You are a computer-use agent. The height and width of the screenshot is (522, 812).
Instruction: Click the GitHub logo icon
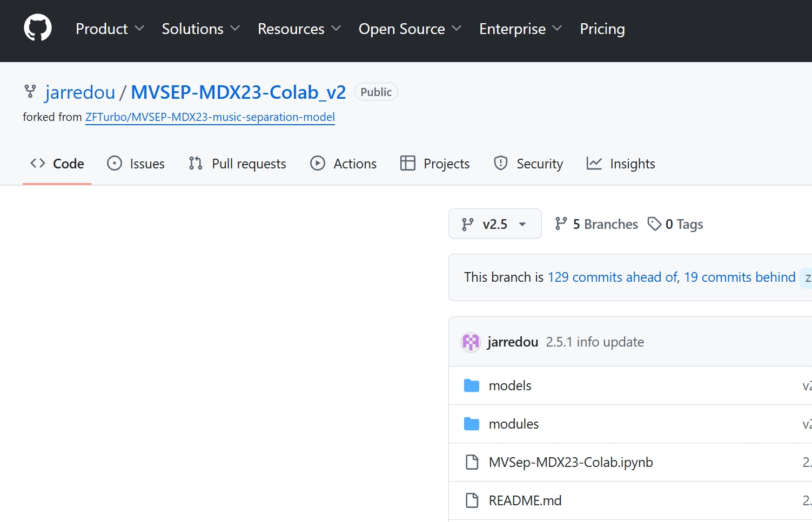click(x=38, y=28)
